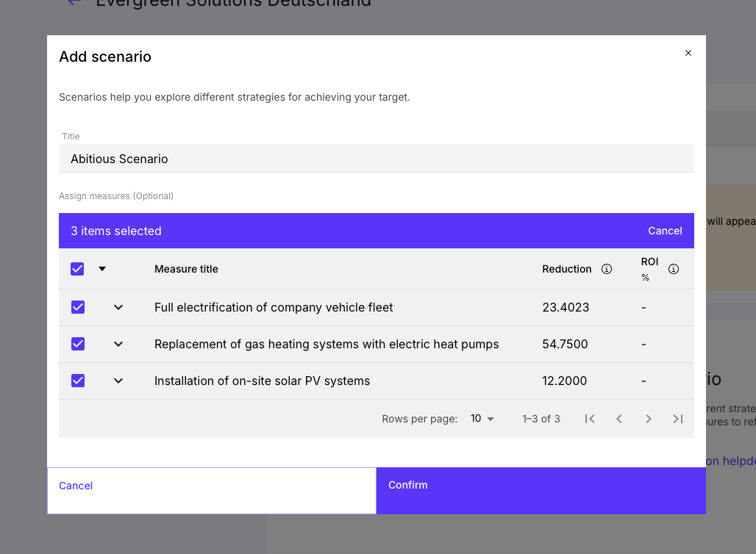Screen dimensions: 756x554
Task: Deselect Installation of on-site solar PV systems
Action: coord(78,381)
